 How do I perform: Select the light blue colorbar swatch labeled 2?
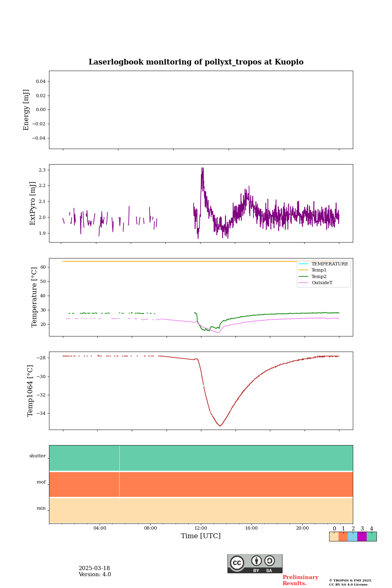pos(353,537)
